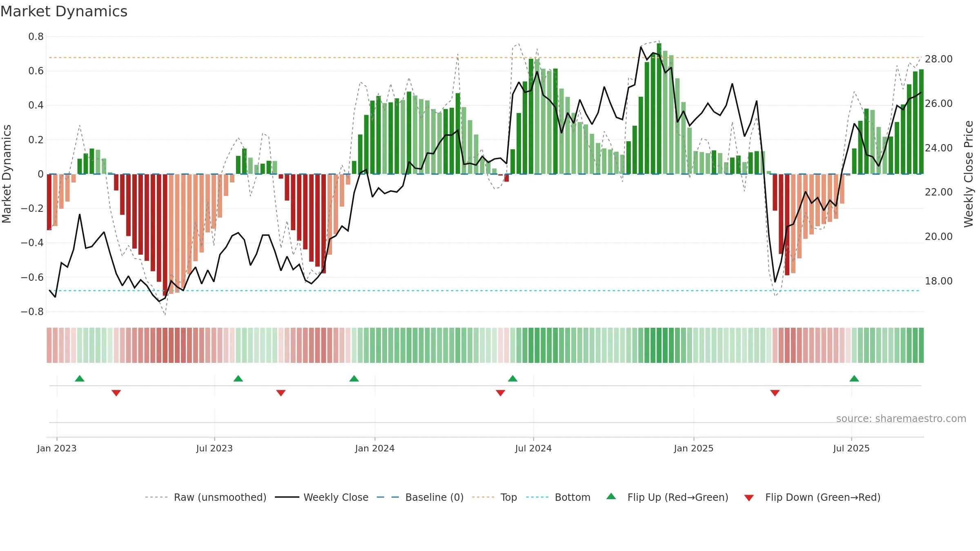This screenshot has height=551, width=980.
Task: Click the cyan dashed Bottom threshold line
Action: [485, 291]
